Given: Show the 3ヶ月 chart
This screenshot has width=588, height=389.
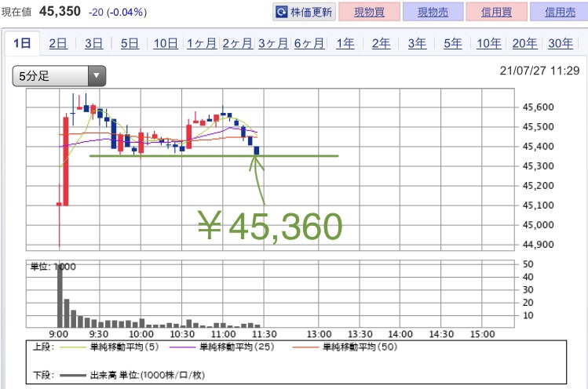Looking at the screenshot, I should pos(273,43).
